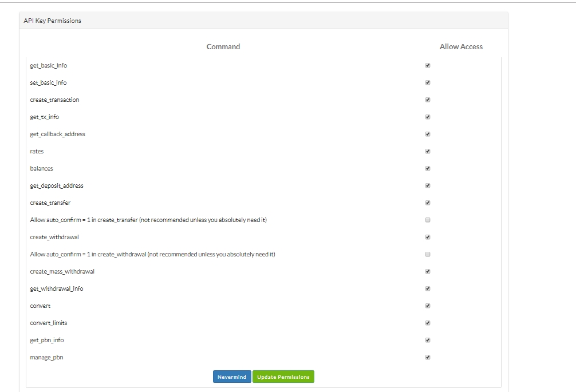The image size is (576, 392).
Task: Disable manage_pbn access checkbox
Action: click(x=428, y=357)
